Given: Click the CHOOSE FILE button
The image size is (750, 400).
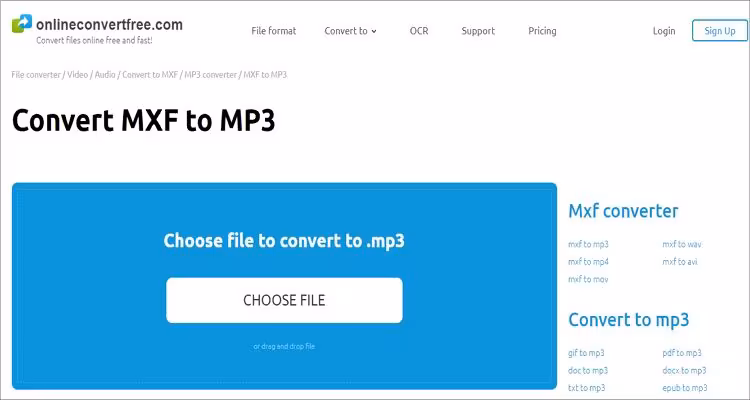Looking at the screenshot, I should (284, 300).
